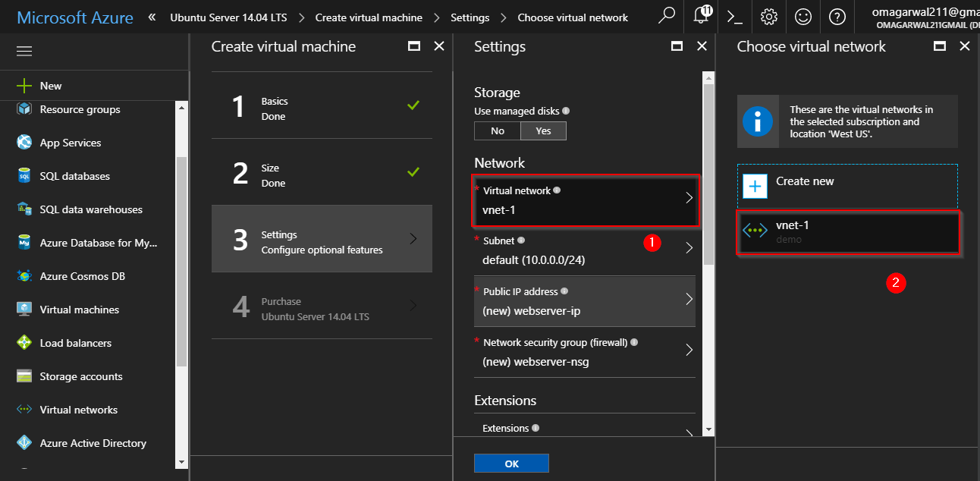Open the hamburger menu in left sidebar

[x=24, y=52]
